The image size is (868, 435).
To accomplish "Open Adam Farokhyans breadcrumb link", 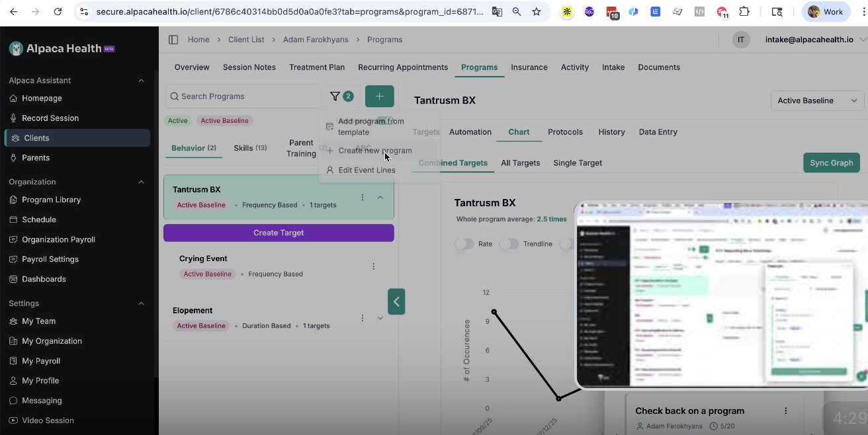I will coord(316,40).
